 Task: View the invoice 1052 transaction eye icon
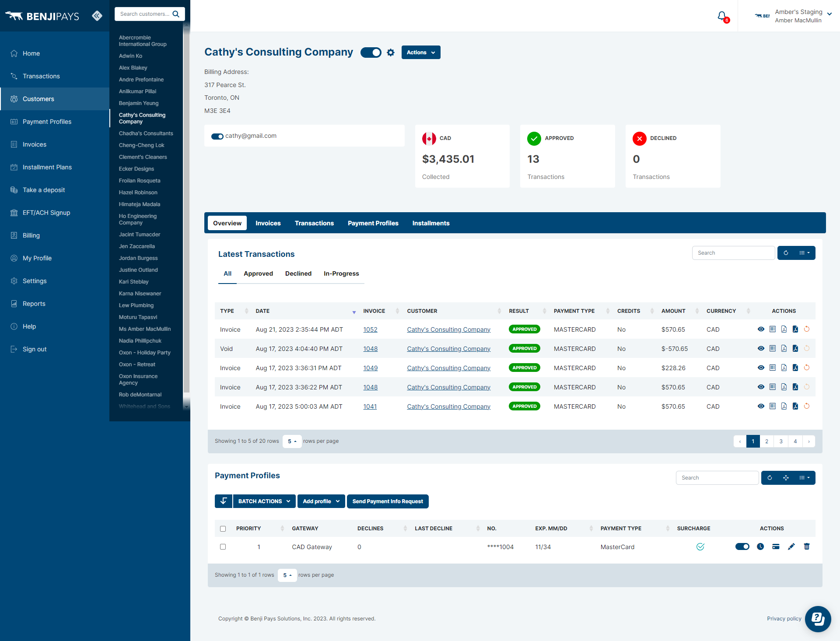pos(761,329)
